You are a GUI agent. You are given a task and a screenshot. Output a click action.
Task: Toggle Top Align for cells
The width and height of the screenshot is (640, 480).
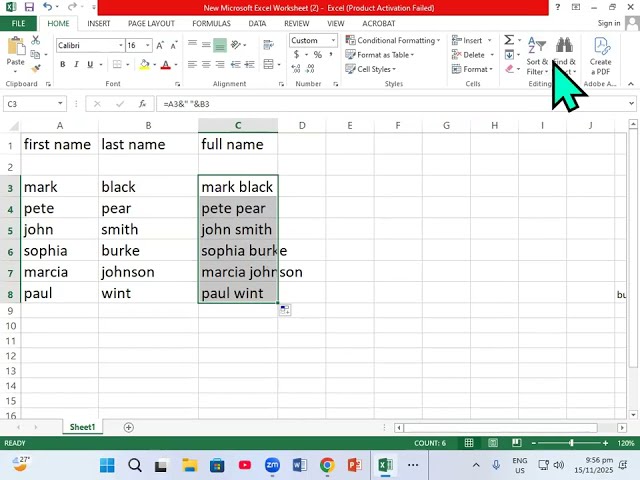(x=193, y=43)
